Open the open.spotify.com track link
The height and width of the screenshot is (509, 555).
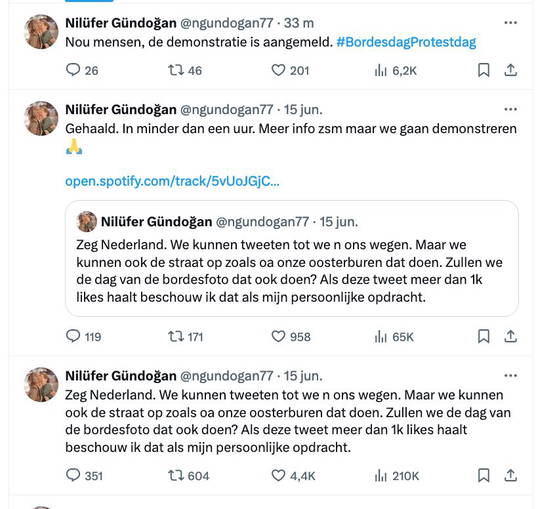[172, 181]
